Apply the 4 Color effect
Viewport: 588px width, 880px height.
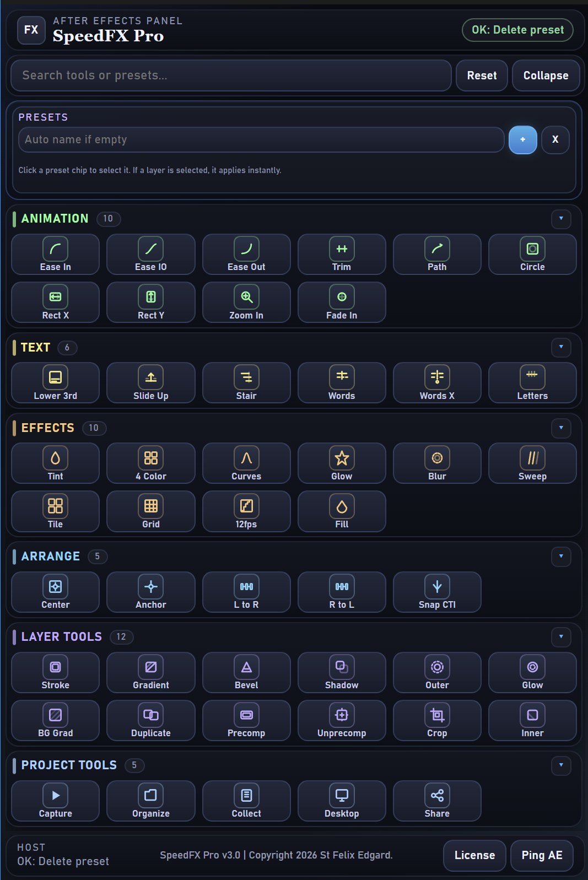tap(150, 463)
